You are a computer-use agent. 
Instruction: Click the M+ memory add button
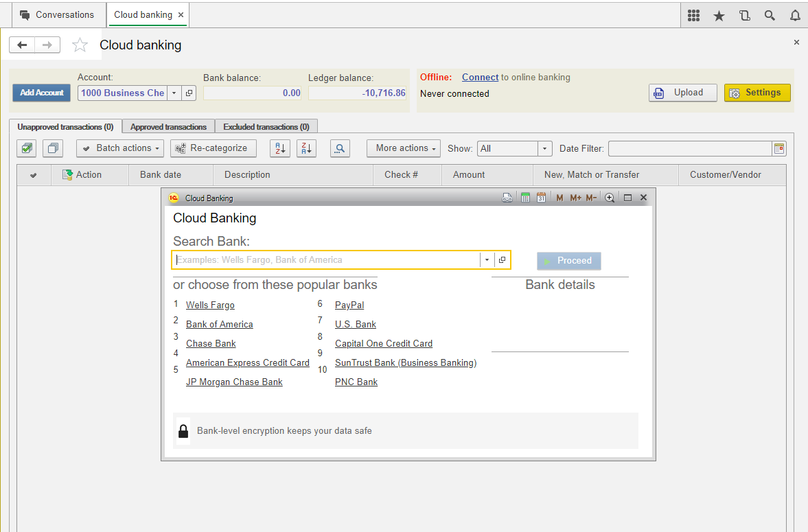click(575, 198)
